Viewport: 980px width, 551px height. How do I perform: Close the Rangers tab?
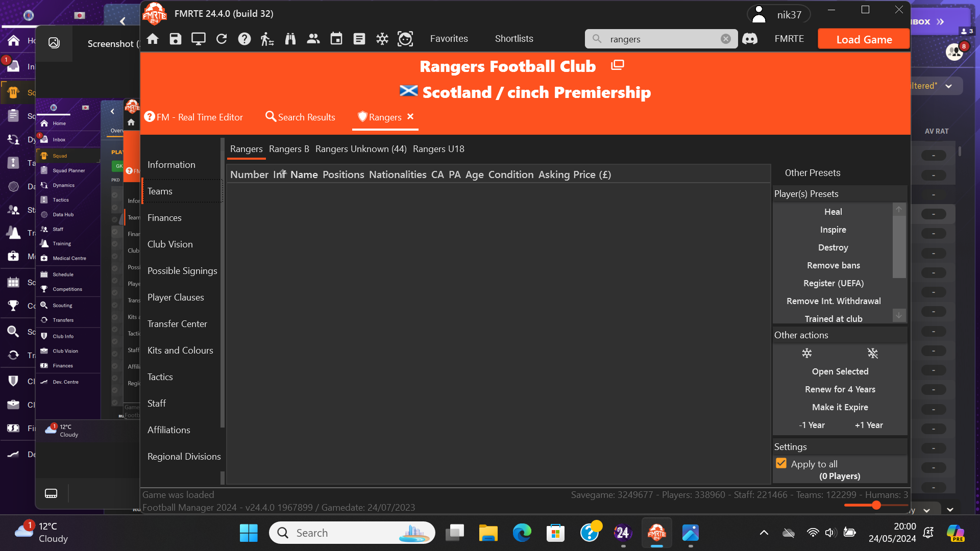click(410, 116)
